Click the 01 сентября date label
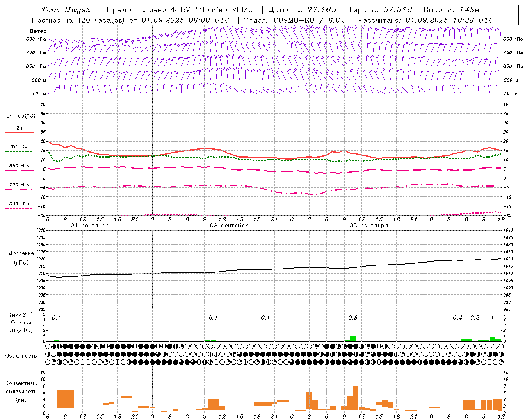 [x=89, y=226]
